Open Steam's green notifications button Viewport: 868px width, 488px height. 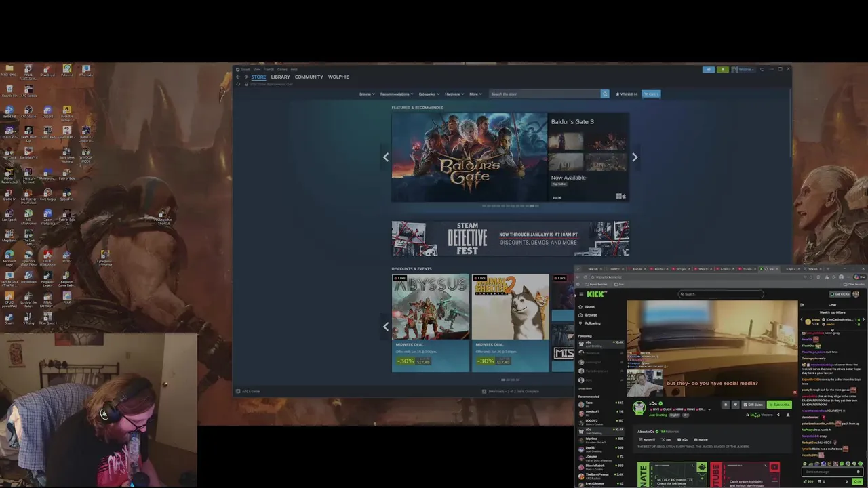pos(723,69)
